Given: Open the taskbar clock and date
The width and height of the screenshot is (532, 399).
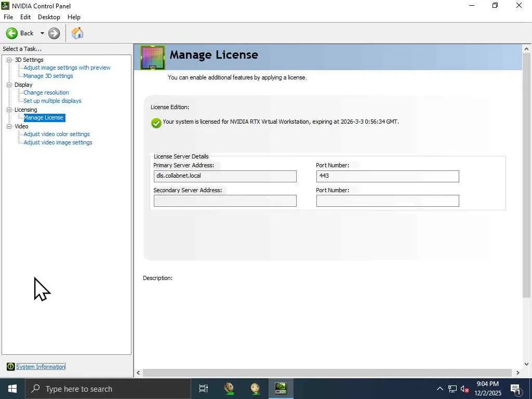Looking at the screenshot, I should (x=488, y=389).
